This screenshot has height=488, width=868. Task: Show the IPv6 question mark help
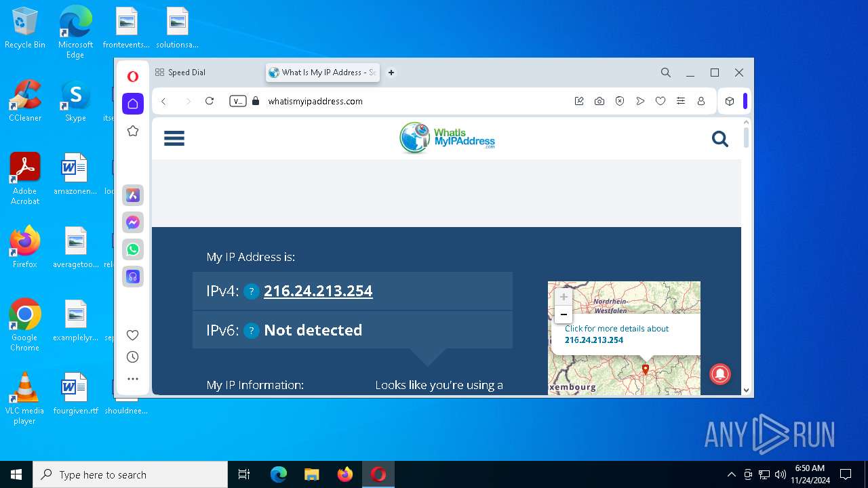click(252, 331)
